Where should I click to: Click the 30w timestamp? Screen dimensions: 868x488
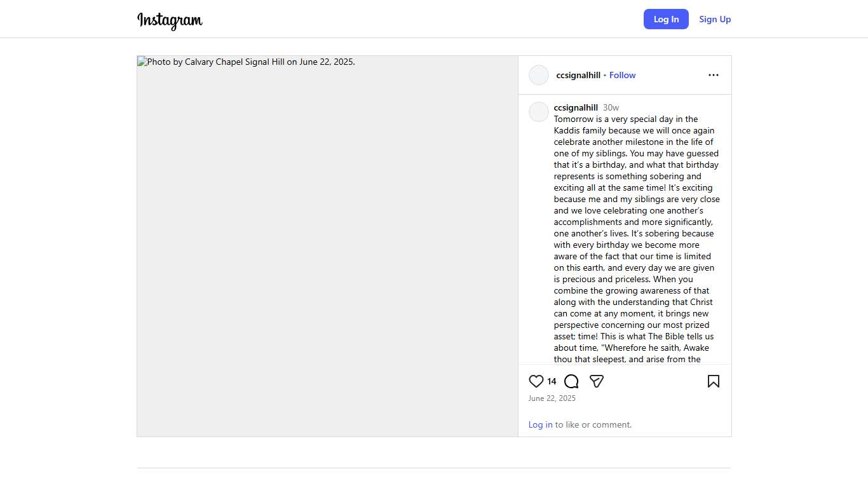coord(611,107)
